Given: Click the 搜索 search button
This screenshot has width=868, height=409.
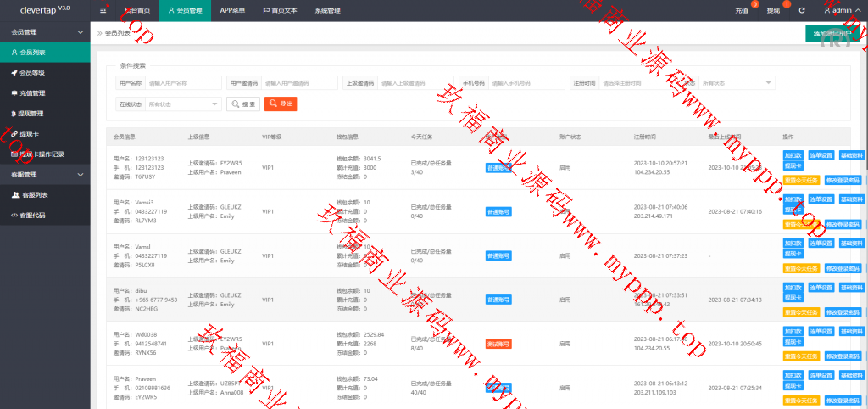Looking at the screenshot, I should pyautogui.click(x=243, y=104).
